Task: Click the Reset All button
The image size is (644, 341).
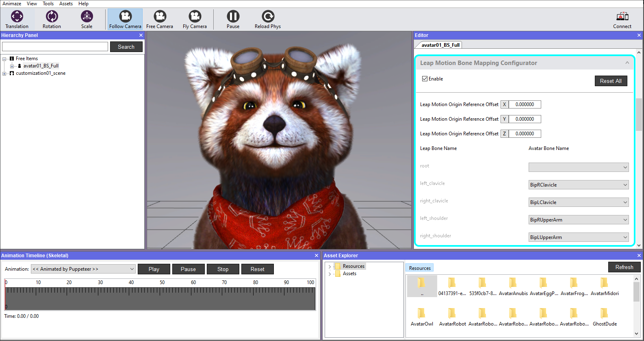Action: [611, 81]
